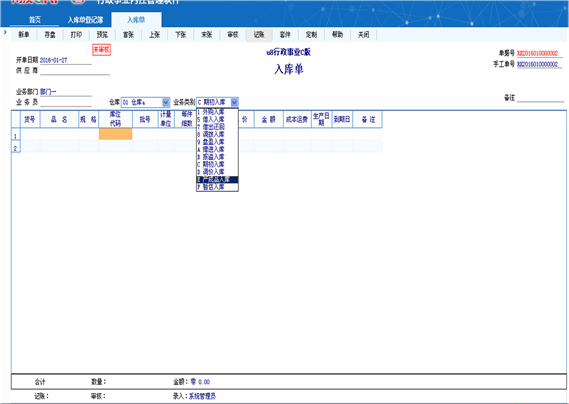Click the 打印 print button
The width and height of the screenshot is (569, 404).
76,35
